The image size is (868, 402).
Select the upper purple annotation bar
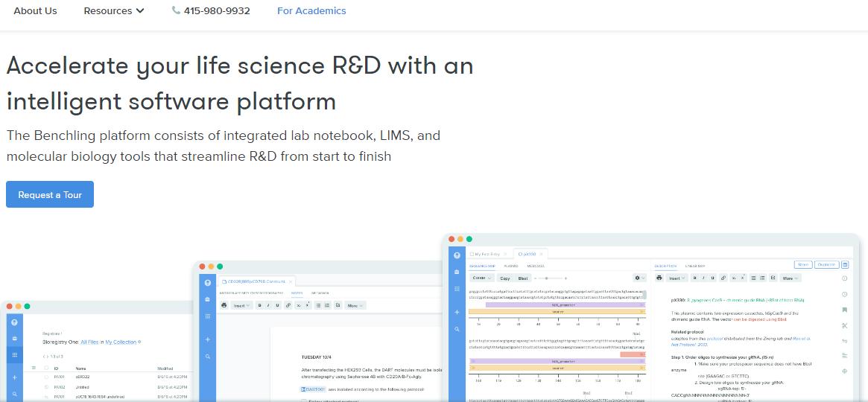566,304
